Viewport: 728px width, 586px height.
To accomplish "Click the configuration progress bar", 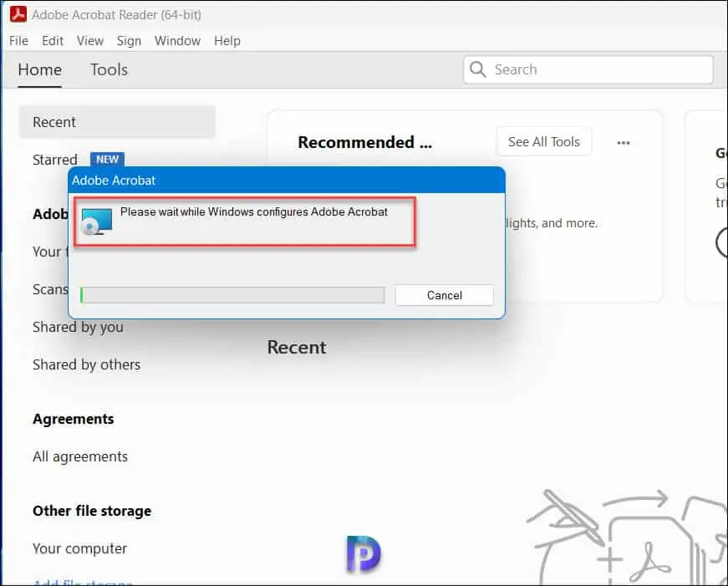I will click(x=232, y=295).
